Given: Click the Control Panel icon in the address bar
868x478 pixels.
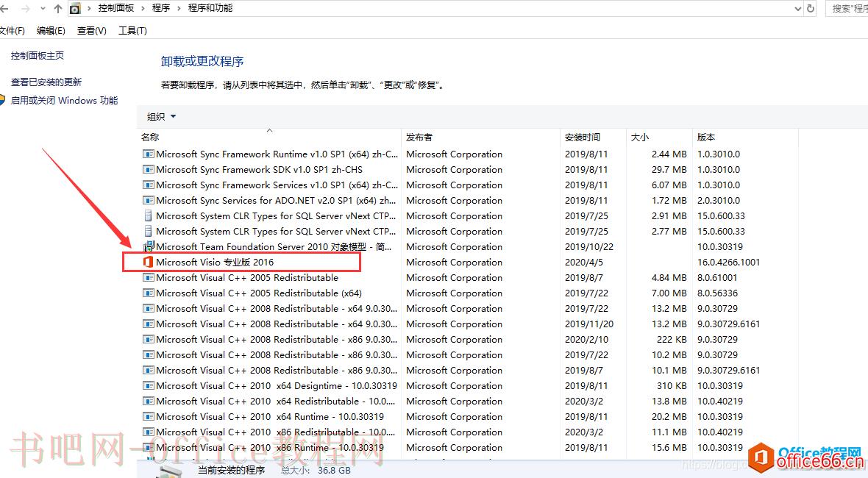Looking at the screenshot, I should 75,8.
